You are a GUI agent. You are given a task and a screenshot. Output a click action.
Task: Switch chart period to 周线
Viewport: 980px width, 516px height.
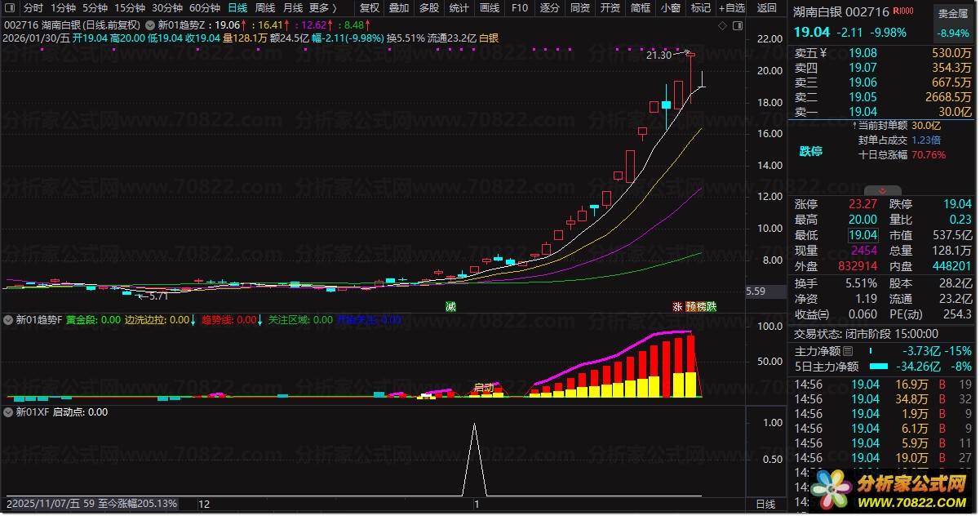click(x=264, y=7)
